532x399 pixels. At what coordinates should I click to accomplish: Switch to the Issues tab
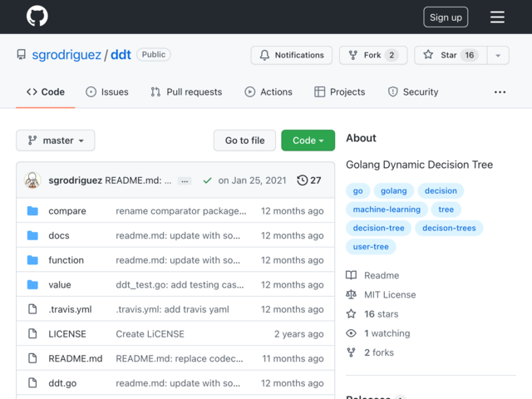pyautogui.click(x=107, y=92)
